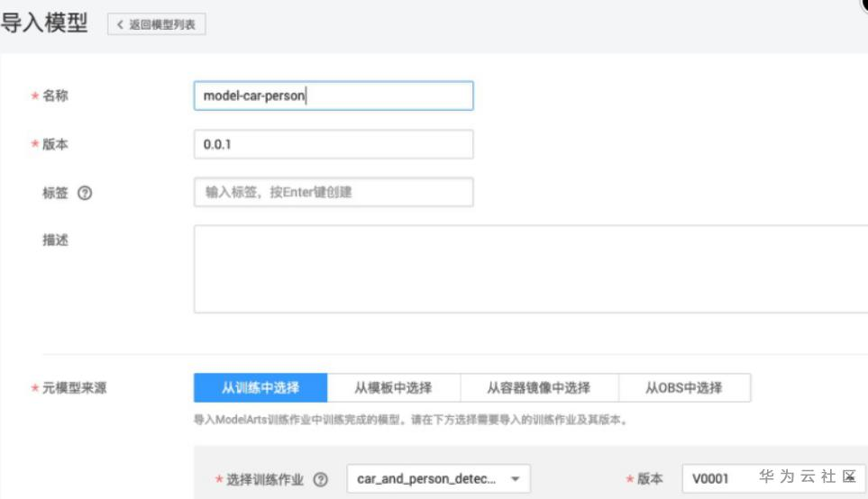Click the help icon beside 选择训练作业
Screen dimensions: 868x499
click(x=321, y=479)
